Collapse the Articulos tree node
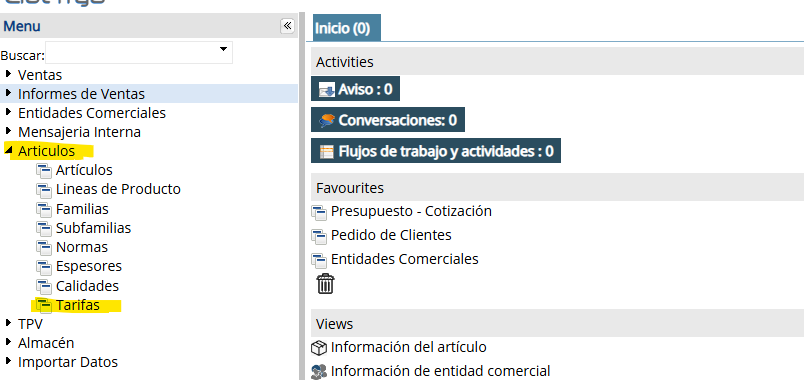Screen dimensions: 804x380 point(8,150)
